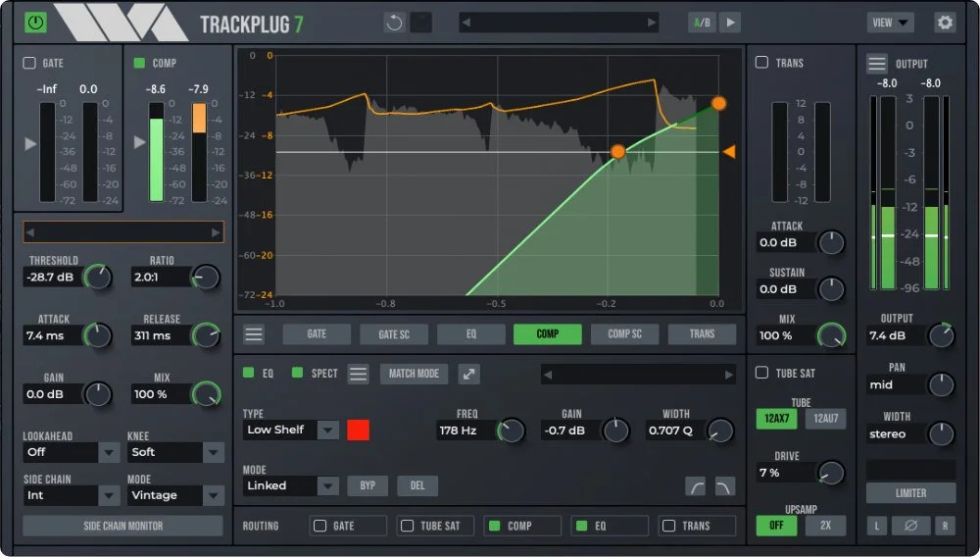Toggle the EQ enable checkbox
The image size is (980, 558).
coord(248,373)
